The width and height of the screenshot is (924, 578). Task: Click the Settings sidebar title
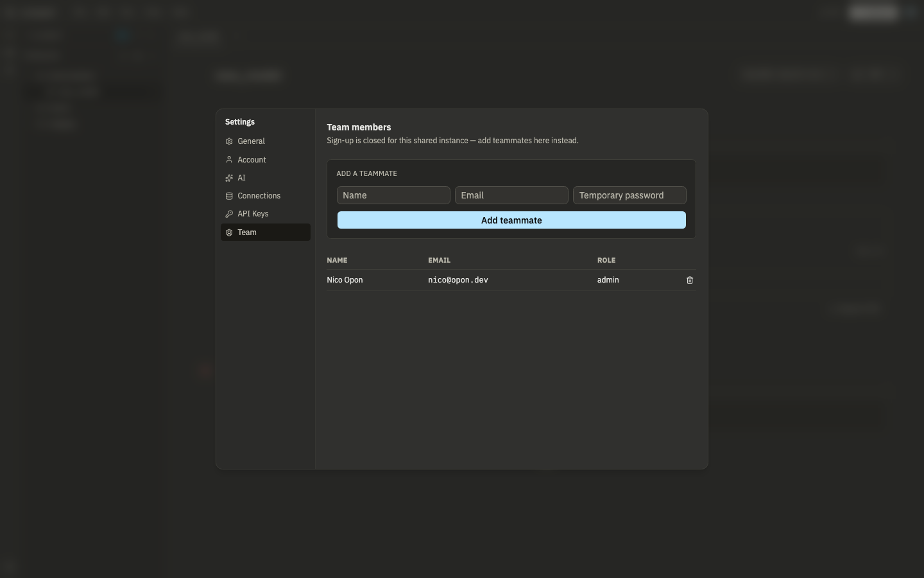tap(240, 122)
